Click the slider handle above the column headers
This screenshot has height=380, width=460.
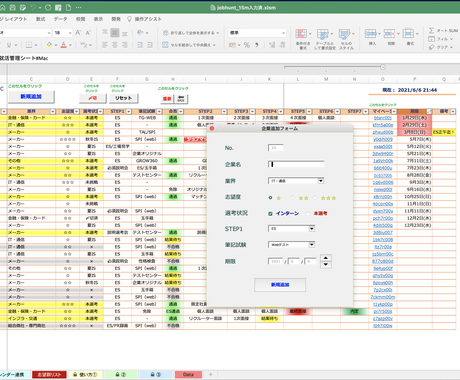(x=383, y=67)
